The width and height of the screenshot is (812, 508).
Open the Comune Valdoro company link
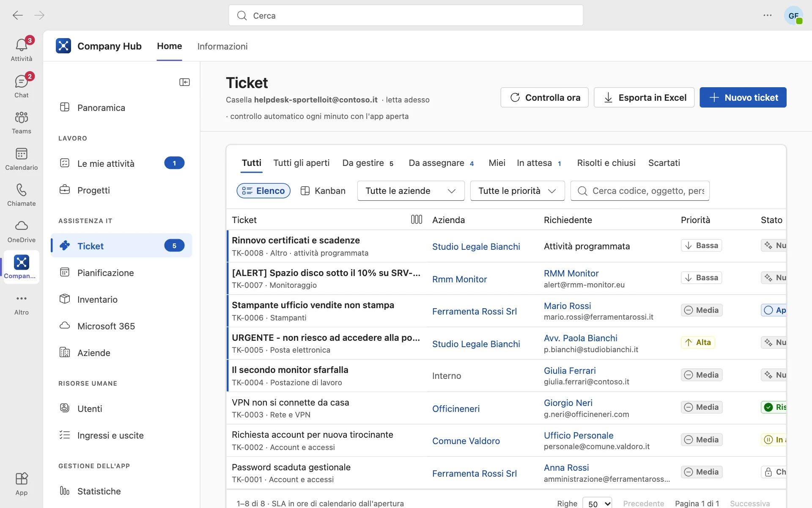[466, 441]
